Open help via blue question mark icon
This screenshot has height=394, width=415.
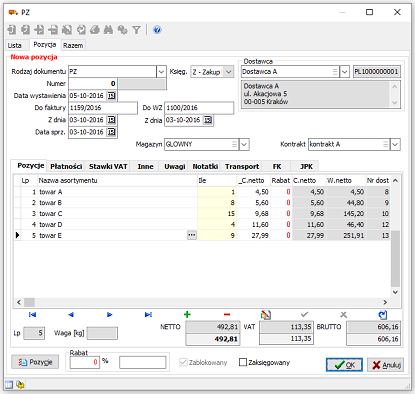tap(157, 30)
